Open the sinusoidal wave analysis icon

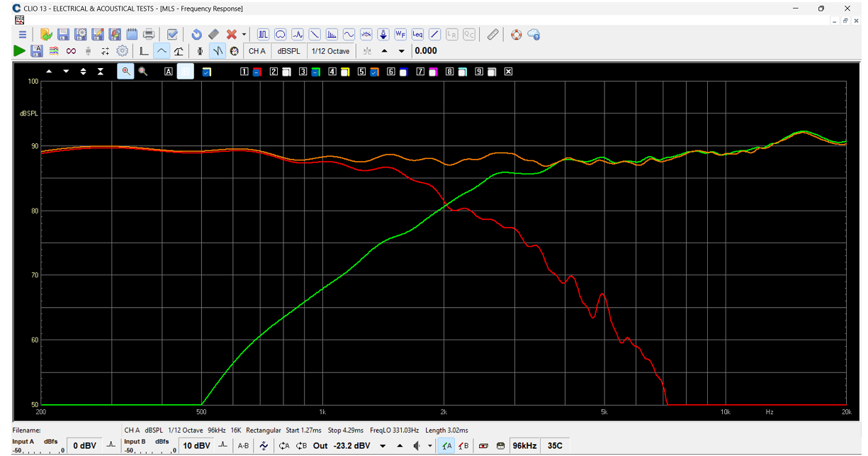(349, 34)
